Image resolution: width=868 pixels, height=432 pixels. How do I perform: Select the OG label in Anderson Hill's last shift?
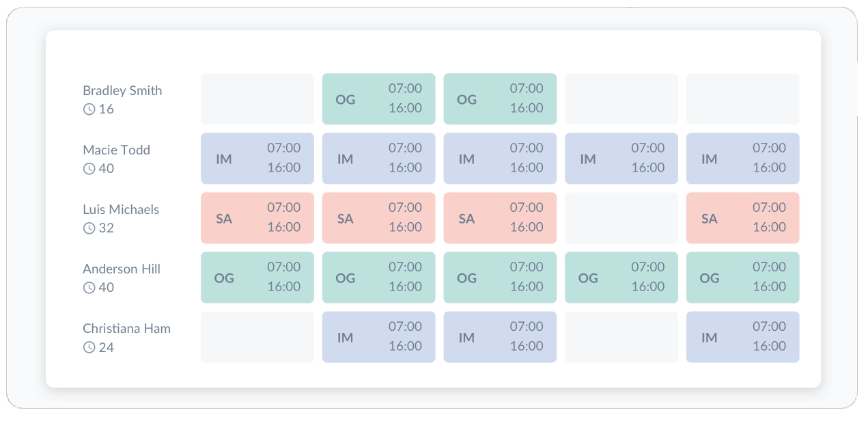coord(710,278)
